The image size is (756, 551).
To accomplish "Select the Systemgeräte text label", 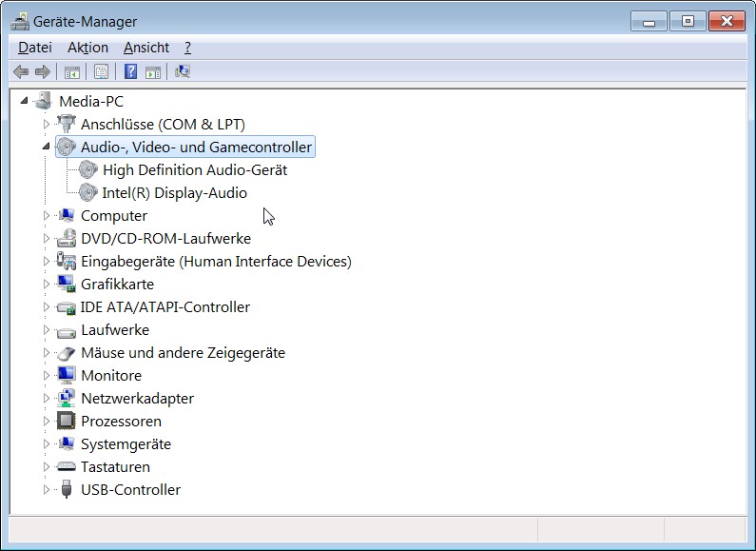I will [126, 444].
